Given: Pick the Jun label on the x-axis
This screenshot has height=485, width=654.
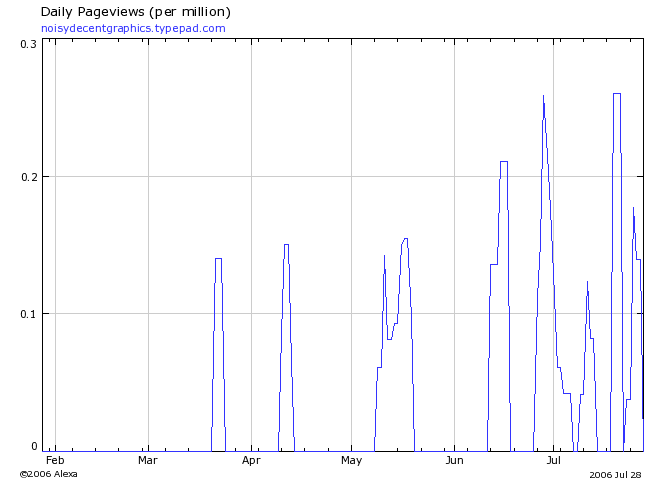Looking at the screenshot, I should (454, 461).
